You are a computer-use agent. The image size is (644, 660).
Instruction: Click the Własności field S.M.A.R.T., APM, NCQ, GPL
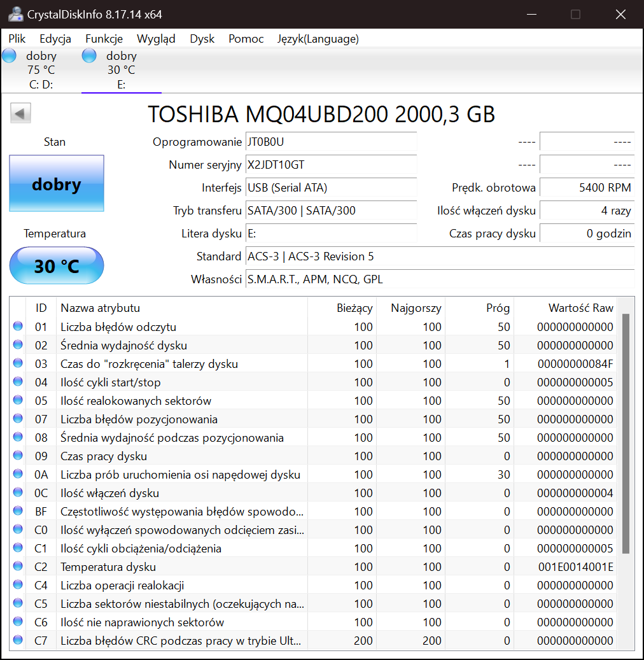click(x=440, y=279)
